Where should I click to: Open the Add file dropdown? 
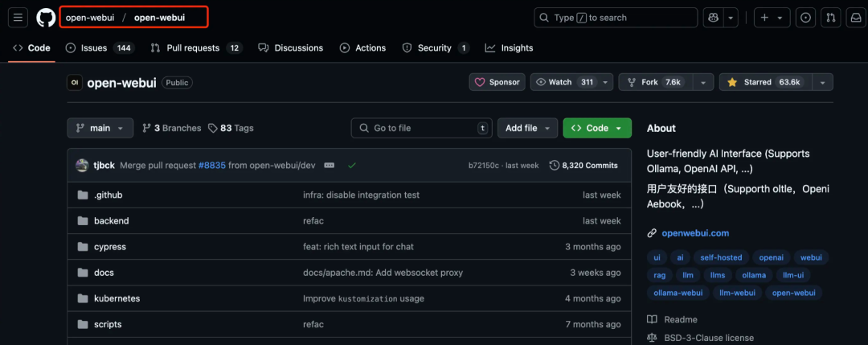(x=527, y=128)
